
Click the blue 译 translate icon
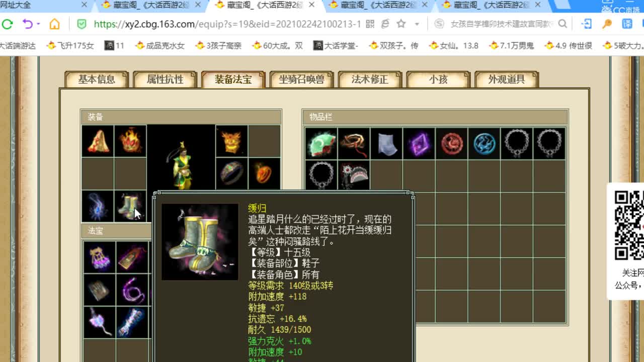pyautogui.click(x=627, y=24)
